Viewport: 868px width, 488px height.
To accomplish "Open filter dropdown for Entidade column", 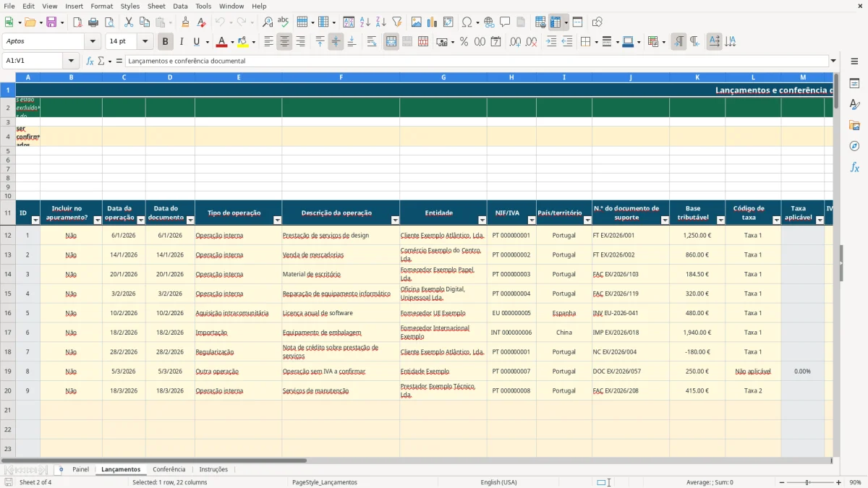I will tap(482, 220).
